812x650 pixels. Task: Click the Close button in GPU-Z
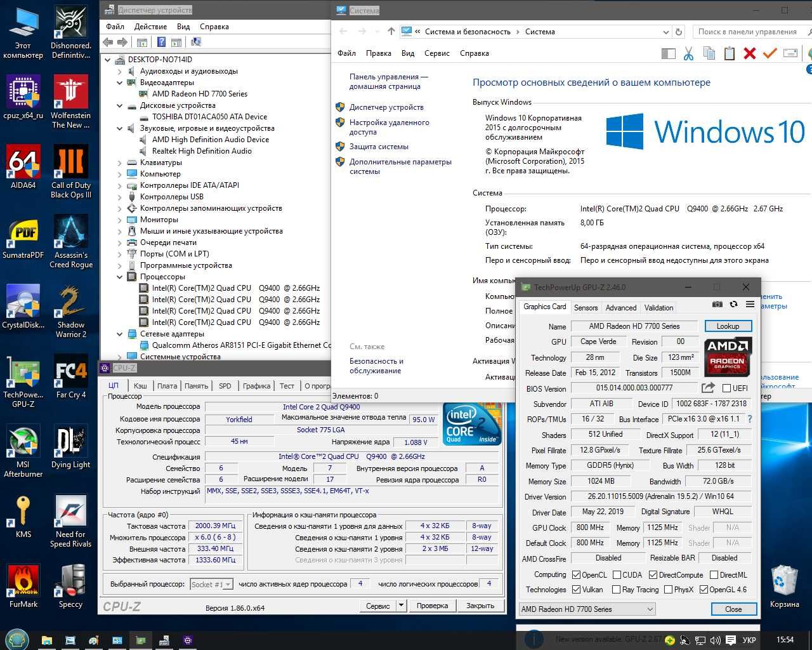pos(733,609)
